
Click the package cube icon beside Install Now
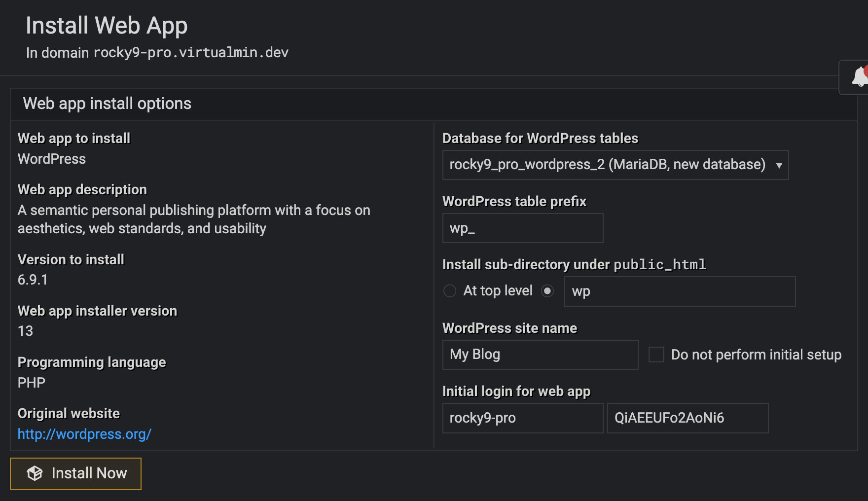pyautogui.click(x=35, y=473)
